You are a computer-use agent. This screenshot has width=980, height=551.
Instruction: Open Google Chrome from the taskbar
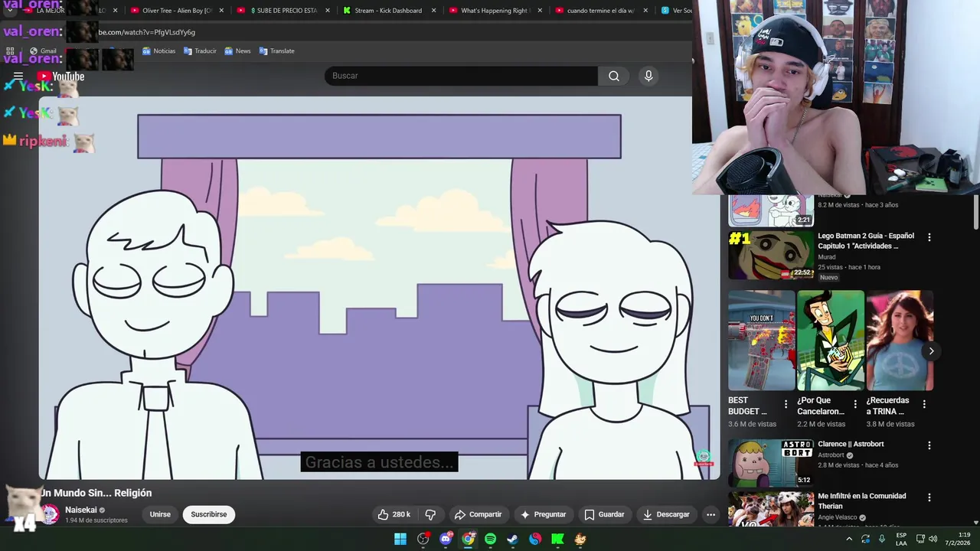[468, 539]
